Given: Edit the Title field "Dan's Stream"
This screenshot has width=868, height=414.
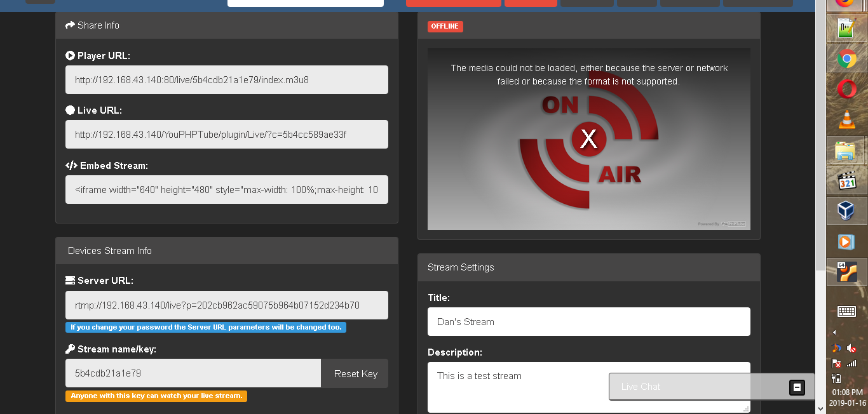Looking at the screenshot, I should tap(589, 322).
